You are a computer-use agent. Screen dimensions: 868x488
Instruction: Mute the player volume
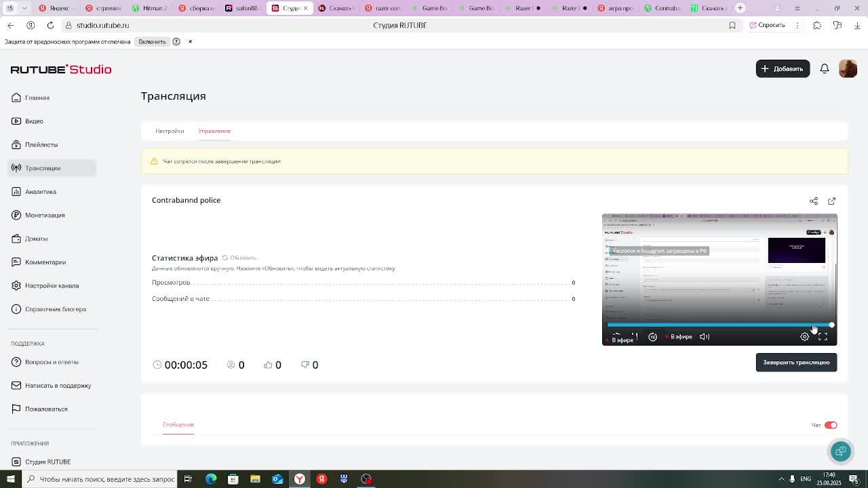point(705,337)
